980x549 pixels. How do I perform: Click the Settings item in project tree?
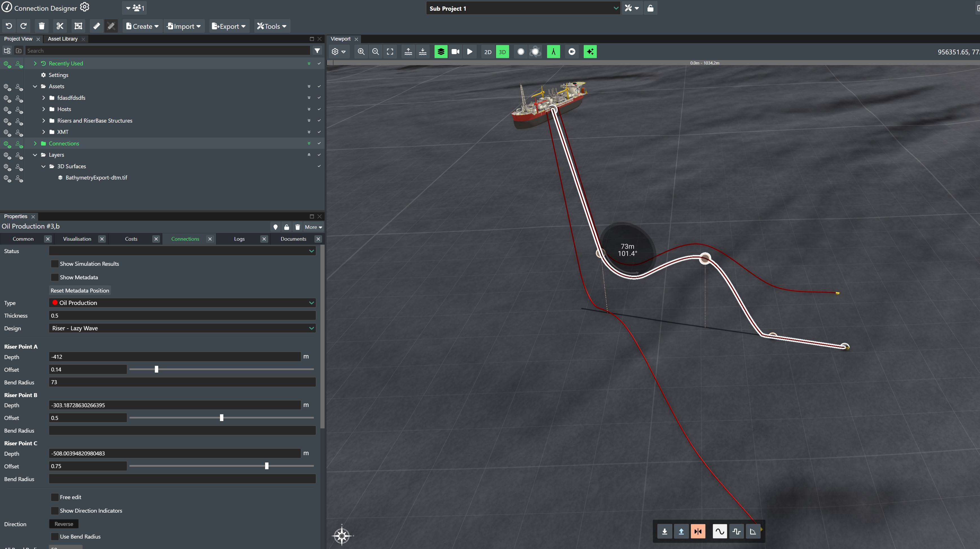[59, 75]
